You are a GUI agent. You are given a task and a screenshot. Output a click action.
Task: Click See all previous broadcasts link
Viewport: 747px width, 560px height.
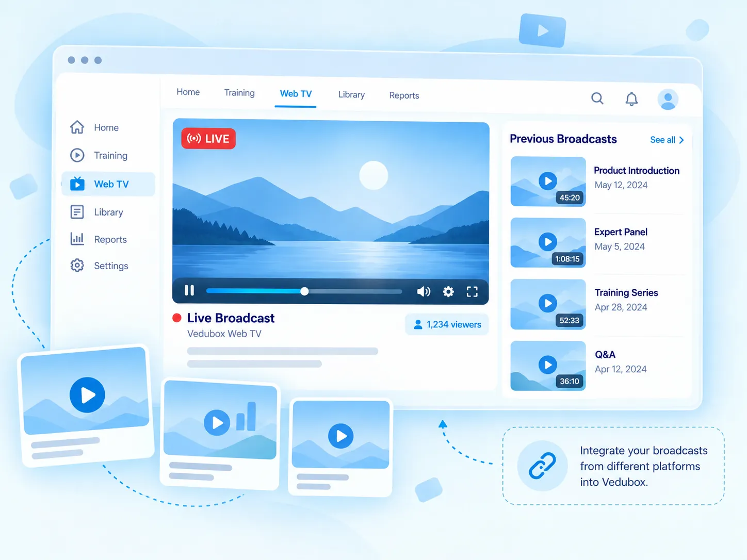(x=667, y=140)
